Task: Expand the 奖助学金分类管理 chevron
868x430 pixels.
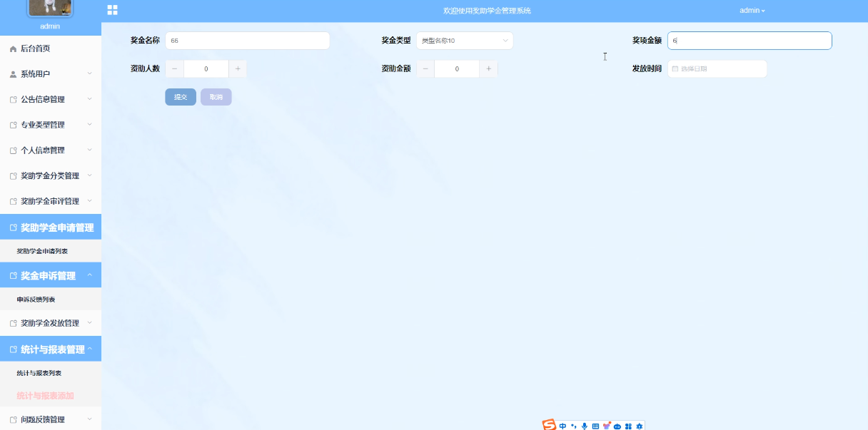Action: (89, 175)
